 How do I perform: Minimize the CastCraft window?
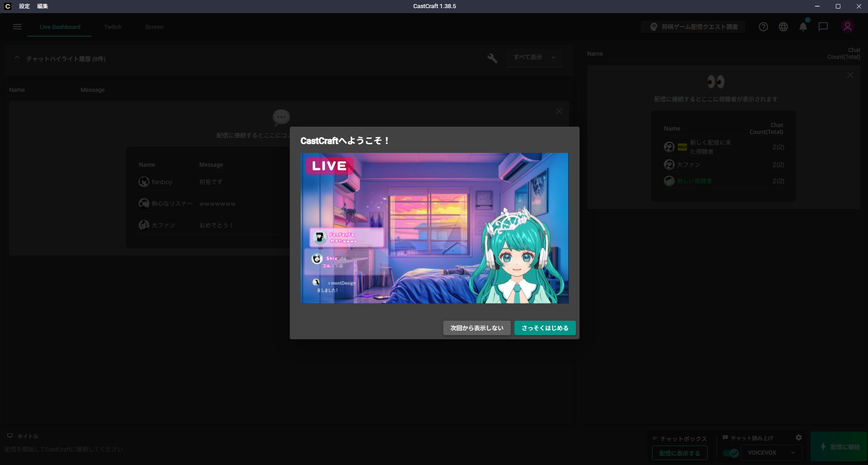817,6
